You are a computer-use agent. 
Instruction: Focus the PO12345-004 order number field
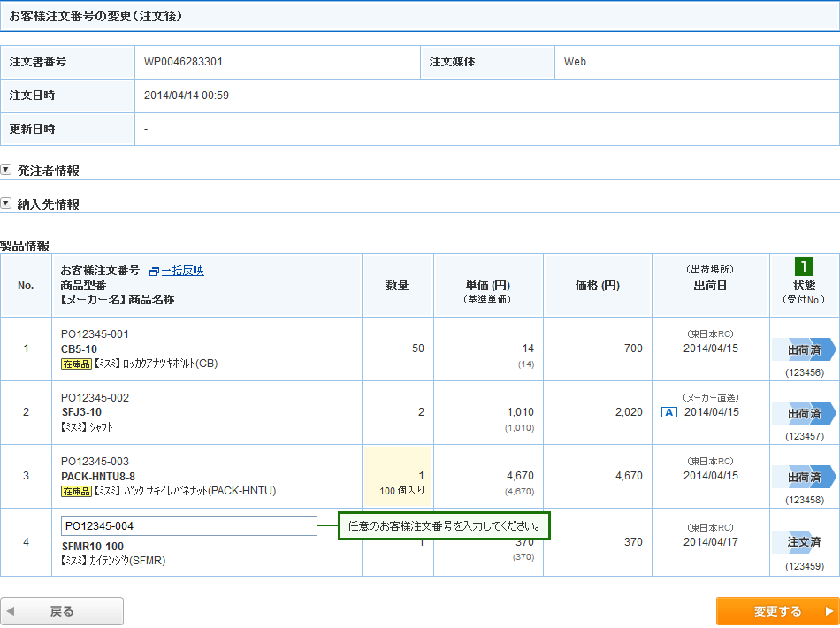coord(188,526)
